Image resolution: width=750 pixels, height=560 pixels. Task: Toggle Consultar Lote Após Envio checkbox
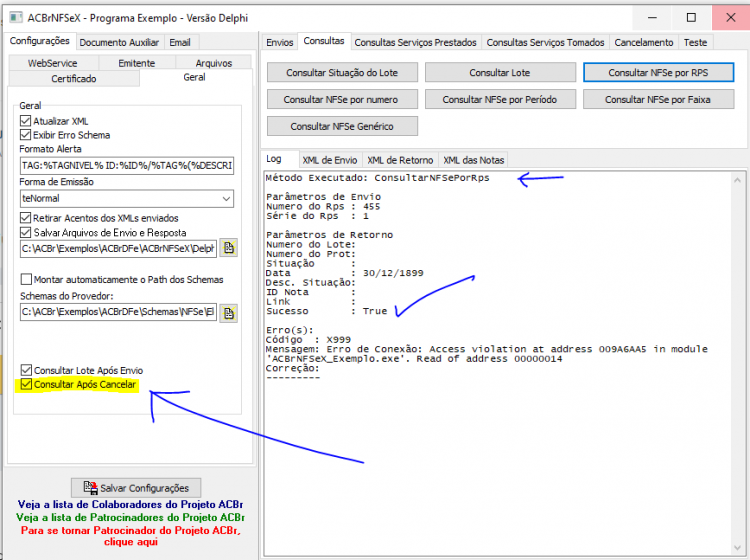coord(26,370)
